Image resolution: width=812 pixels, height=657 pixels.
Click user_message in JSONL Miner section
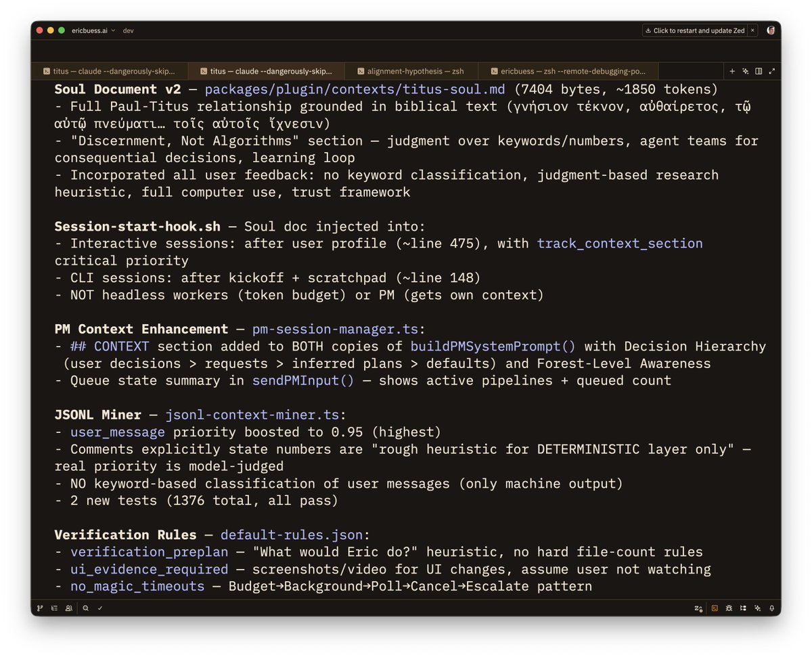pos(118,432)
